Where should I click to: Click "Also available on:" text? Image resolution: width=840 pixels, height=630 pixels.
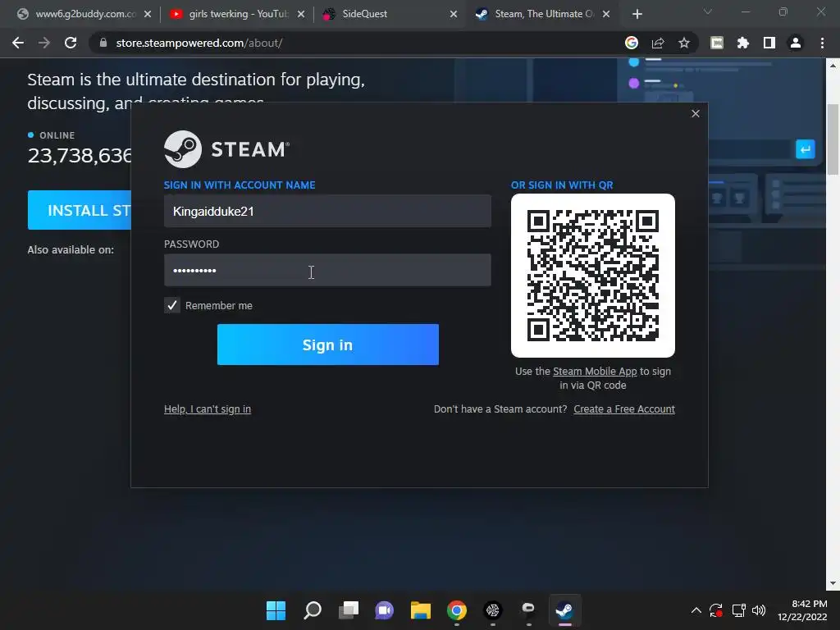[x=71, y=249]
